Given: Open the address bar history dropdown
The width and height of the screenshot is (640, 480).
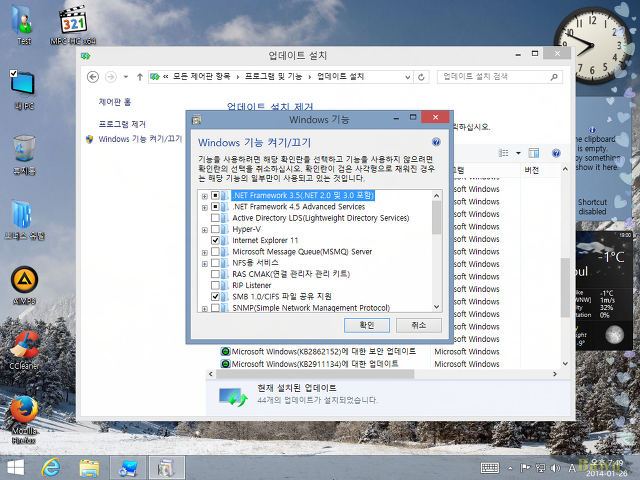Looking at the screenshot, I should point(407,77).
